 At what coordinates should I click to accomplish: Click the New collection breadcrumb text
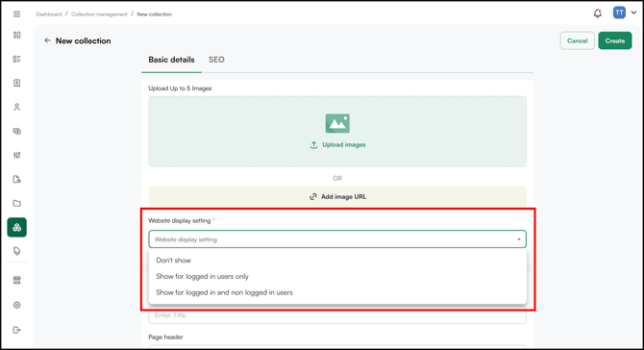155,14
